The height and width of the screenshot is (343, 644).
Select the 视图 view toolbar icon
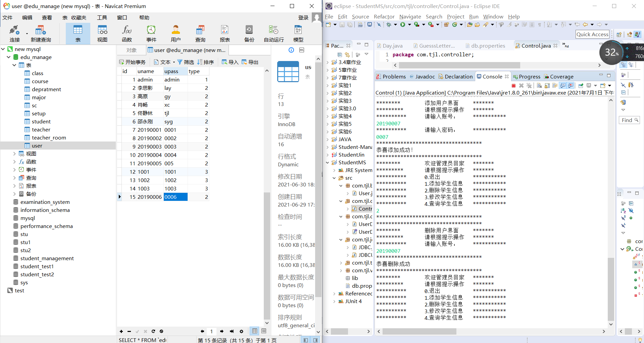(102, 34)
